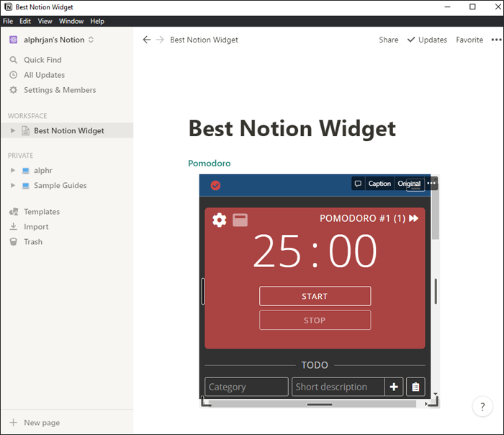Screen dimensions: 504x435
Task: Click the plus icon beside New page
Action: click(13, 423)
